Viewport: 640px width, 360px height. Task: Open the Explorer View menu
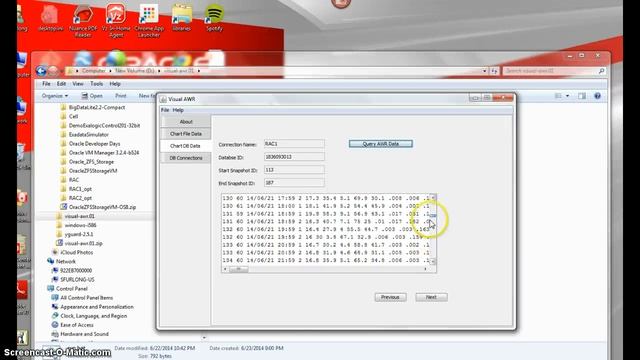pyautogui.click(x=78, y=84)
